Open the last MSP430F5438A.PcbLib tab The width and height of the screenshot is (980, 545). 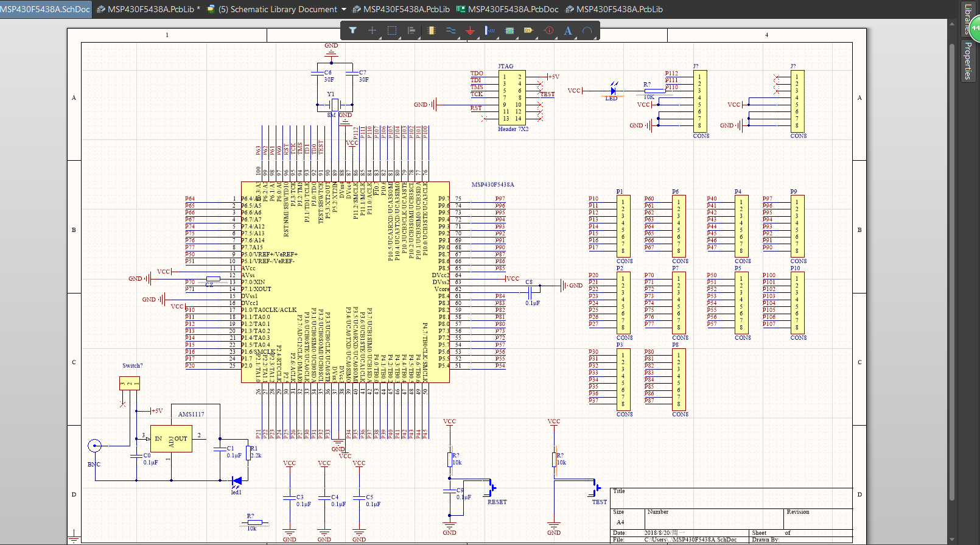tap(614, 9)
